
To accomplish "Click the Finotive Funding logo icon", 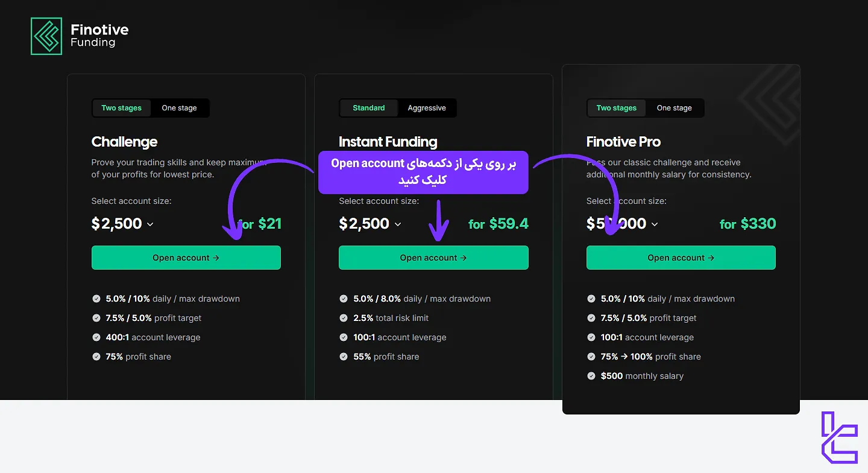I will pyautogui.click(x=46, y=36).
